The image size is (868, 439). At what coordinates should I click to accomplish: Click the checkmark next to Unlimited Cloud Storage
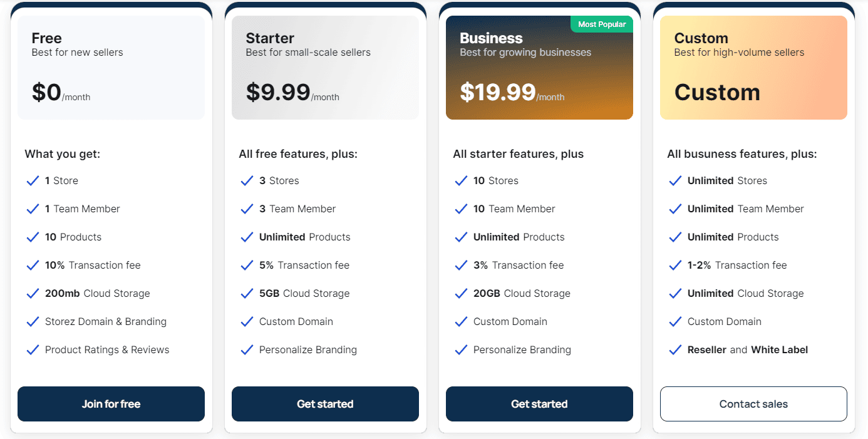675,293
